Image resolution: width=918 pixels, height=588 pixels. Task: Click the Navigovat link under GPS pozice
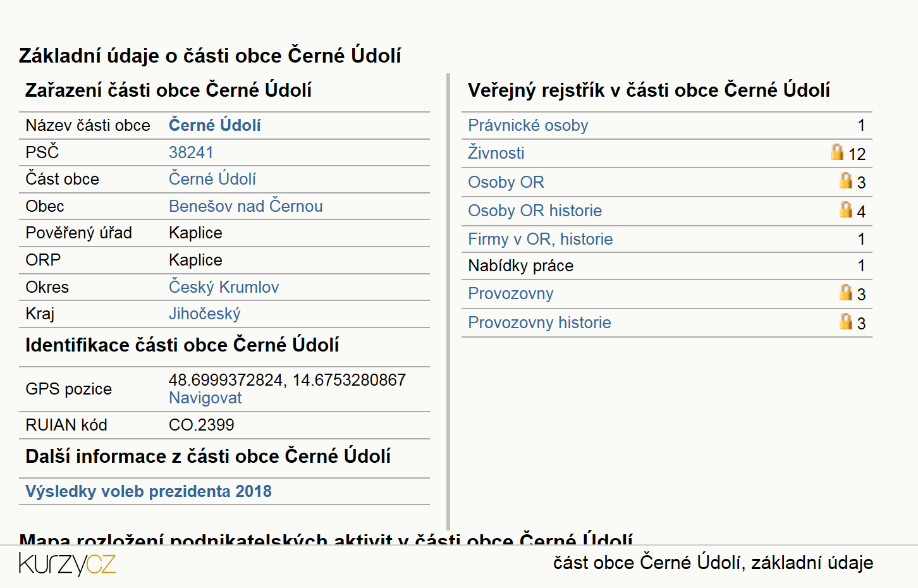[205, 398]
